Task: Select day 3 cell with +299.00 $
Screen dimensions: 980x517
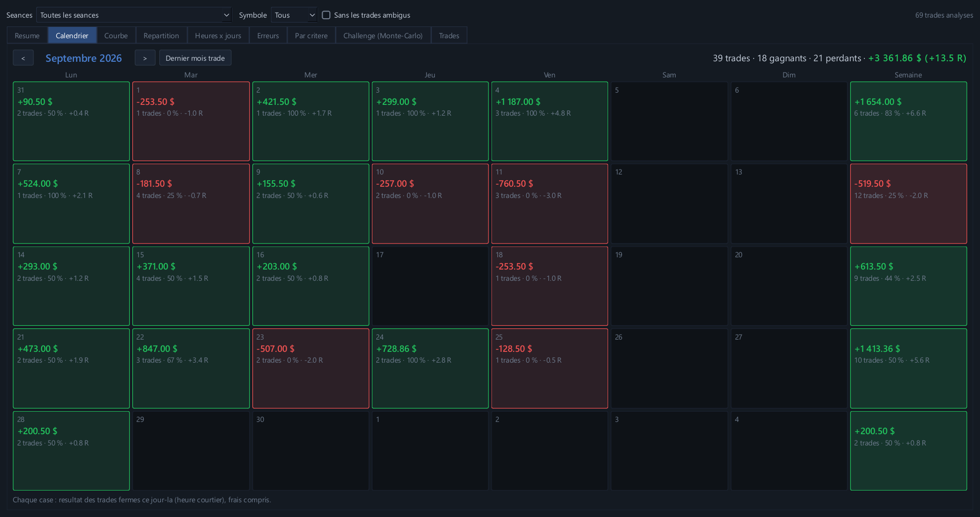Action: (430, 121)
